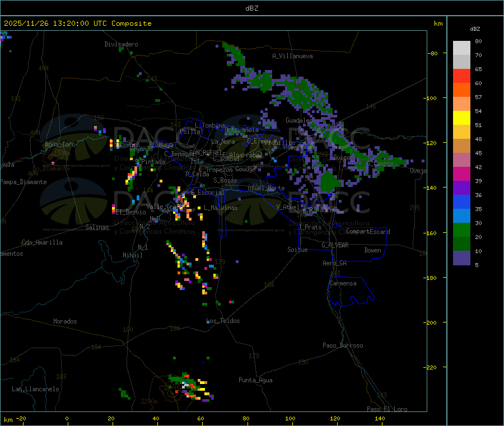Image resolution: width=504 pixels, height=426 pixels.
Task: Click the UTC Composite timestamp text
Action: (x=77, y=24)
